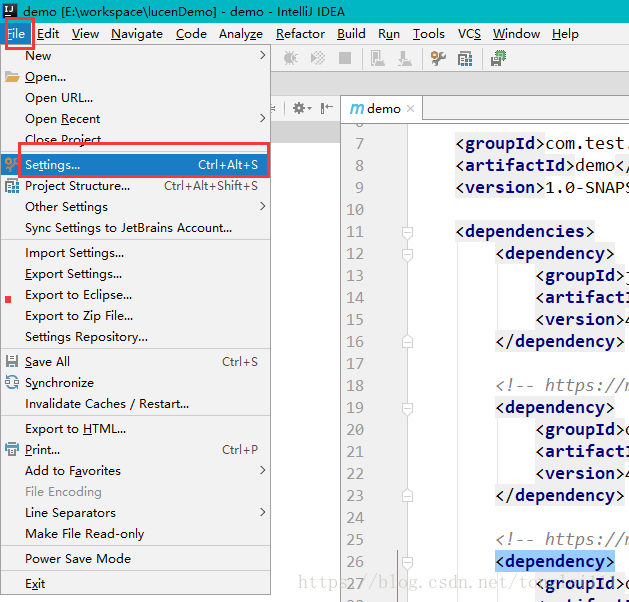Open the Code menu
The height and width of the screenshot is (602, 629).
point(191,34)
